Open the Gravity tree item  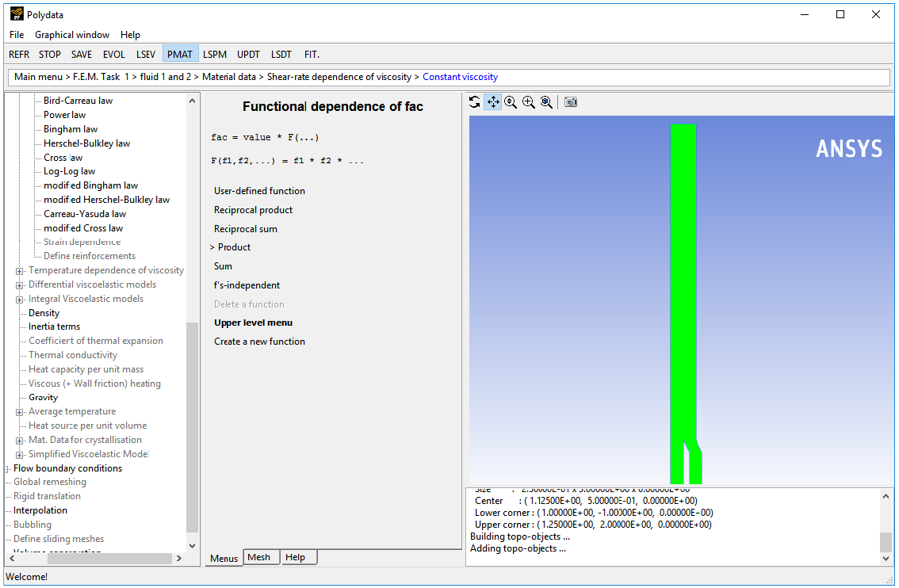click(x=44, y=397)
